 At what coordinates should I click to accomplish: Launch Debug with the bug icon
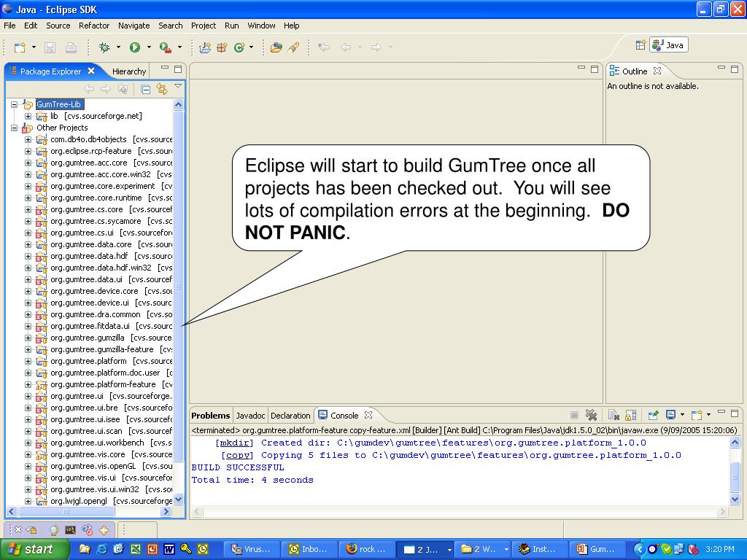pos(104,47)
